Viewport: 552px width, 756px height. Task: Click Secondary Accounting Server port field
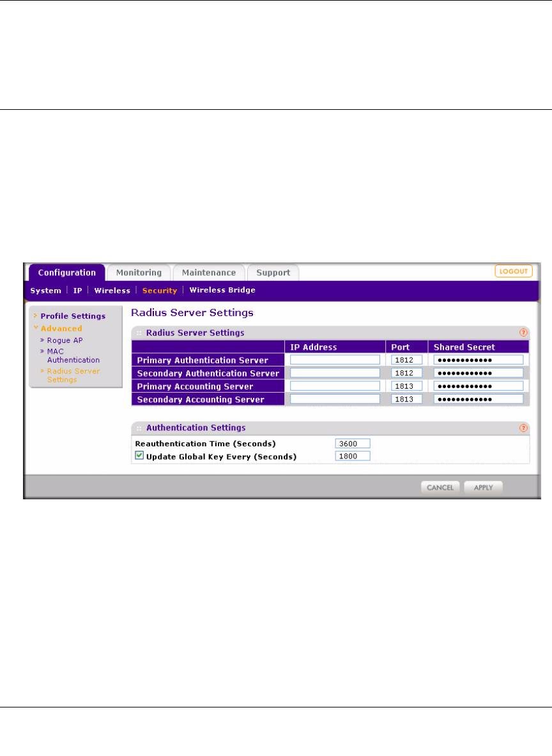click(x=407, y=398)
